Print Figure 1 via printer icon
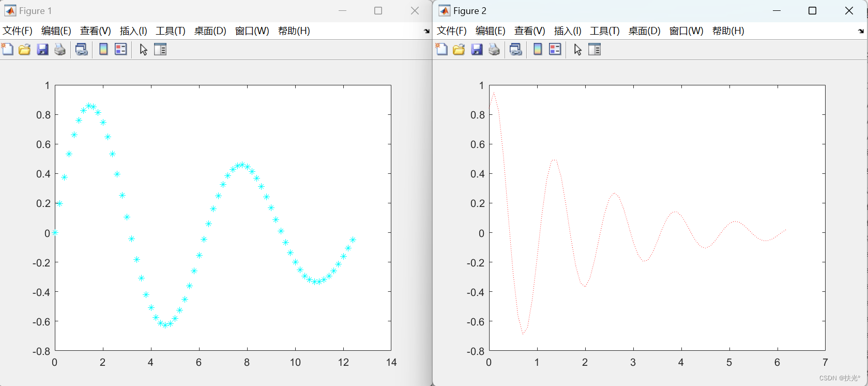The height and width of the screenshot is (386, 868). click(x=60, y=49)
